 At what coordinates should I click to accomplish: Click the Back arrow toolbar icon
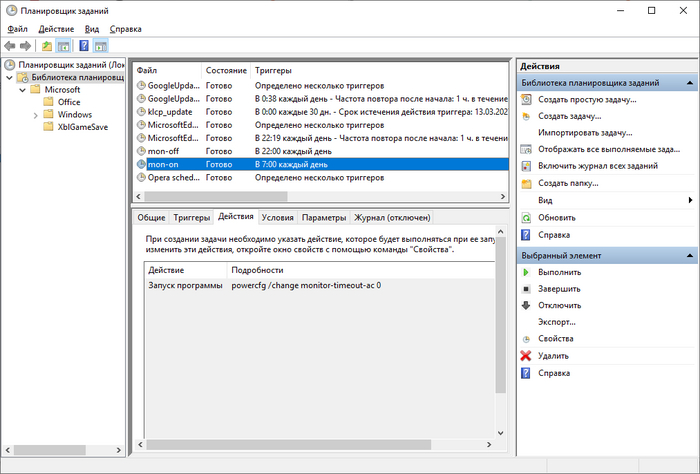point(9,46)
